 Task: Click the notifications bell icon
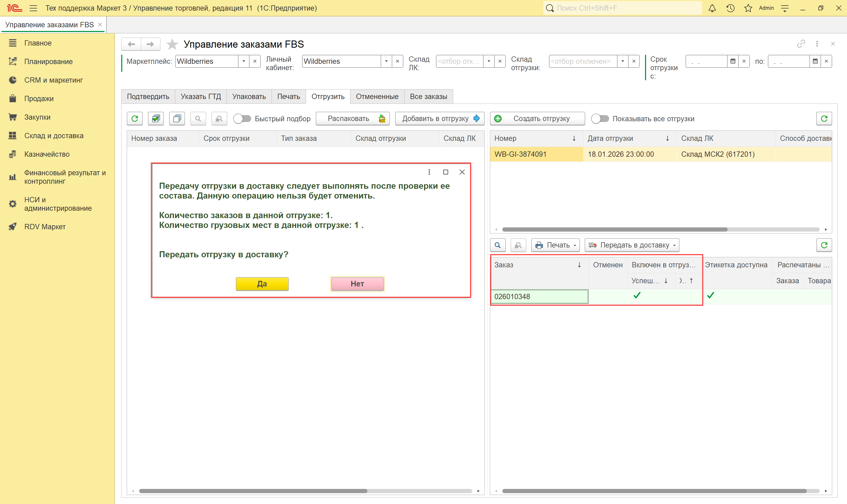coord(712,8)
